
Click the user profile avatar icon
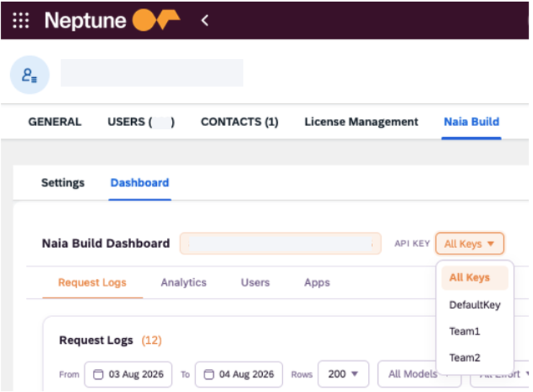coord(30,75)
